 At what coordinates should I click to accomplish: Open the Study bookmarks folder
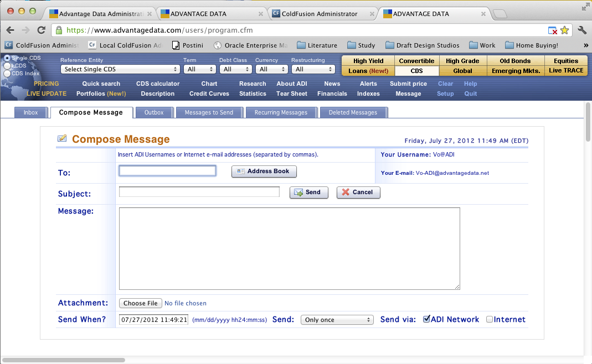coord(361,45)
